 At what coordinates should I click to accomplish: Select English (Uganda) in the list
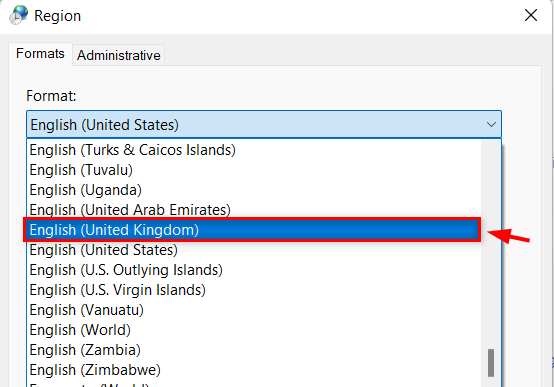point(254,190)
